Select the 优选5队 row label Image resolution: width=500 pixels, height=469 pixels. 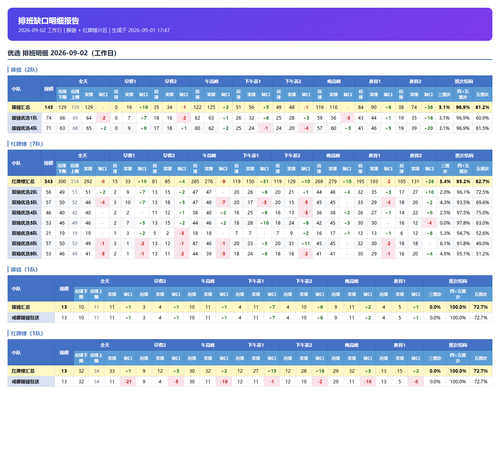pos(25,223)
